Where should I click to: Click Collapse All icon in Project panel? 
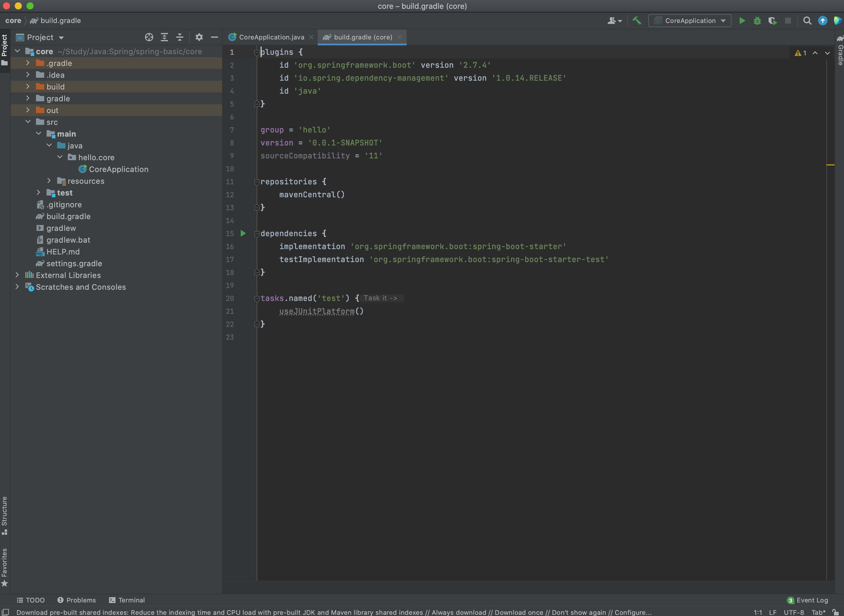[179, 37]
